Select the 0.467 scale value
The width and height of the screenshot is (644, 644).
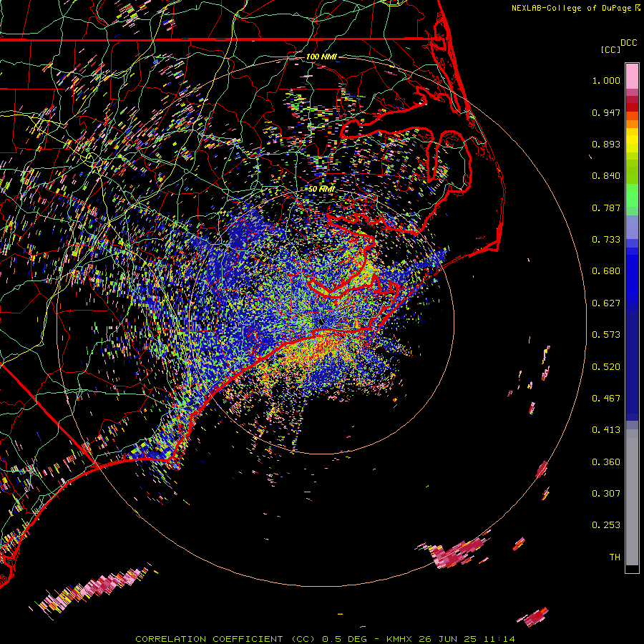(x=606, y=399)
